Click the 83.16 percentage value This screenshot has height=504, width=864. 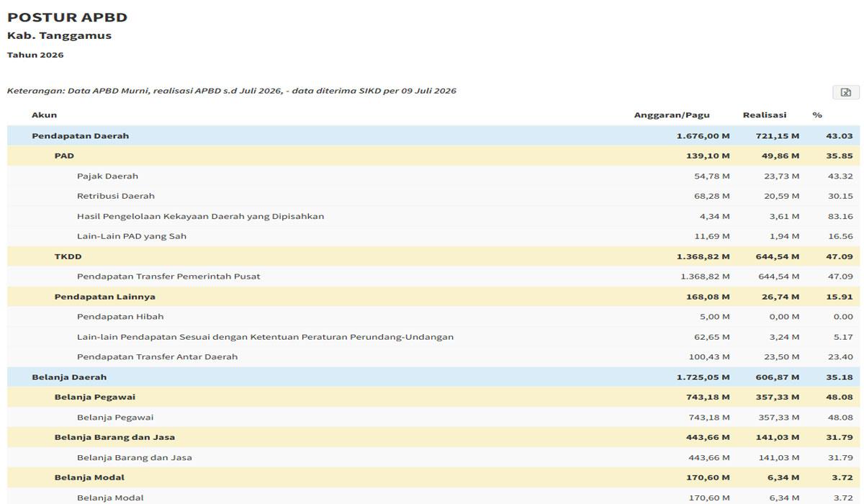[841, 217]
